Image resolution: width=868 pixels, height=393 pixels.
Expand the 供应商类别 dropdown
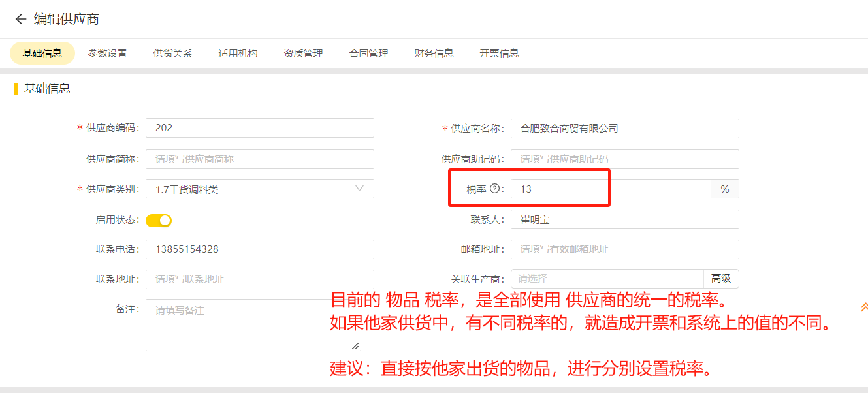pyautogui.click(x=259, y=189)
